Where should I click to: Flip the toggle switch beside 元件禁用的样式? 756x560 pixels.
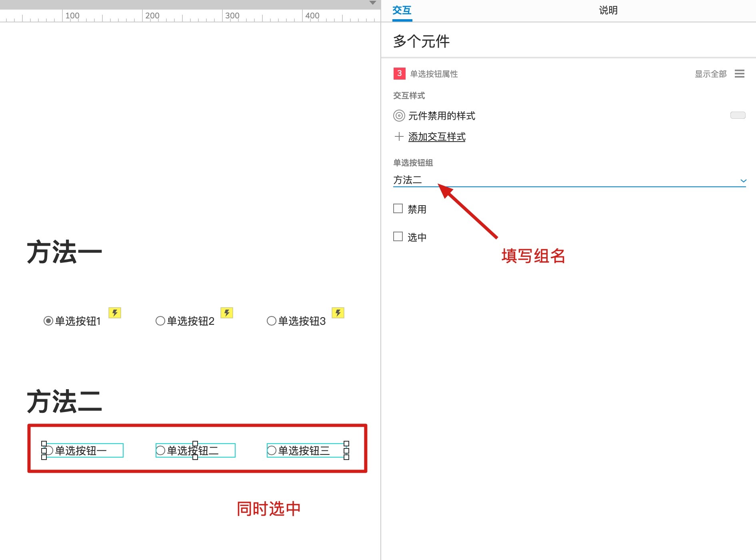(x=738, y=115)
